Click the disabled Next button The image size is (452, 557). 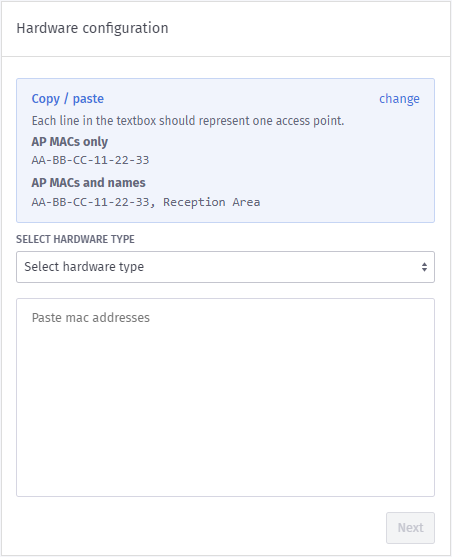[x=410, y=528]
